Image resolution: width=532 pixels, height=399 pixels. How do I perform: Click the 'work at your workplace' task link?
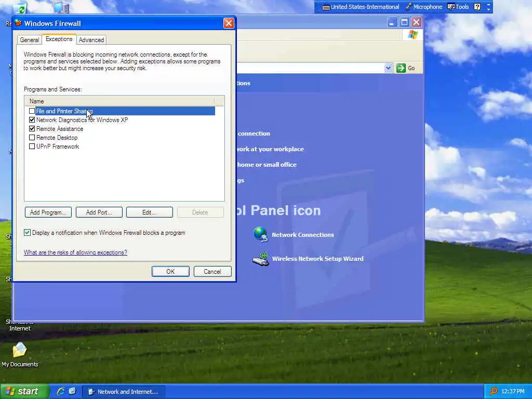270,149
